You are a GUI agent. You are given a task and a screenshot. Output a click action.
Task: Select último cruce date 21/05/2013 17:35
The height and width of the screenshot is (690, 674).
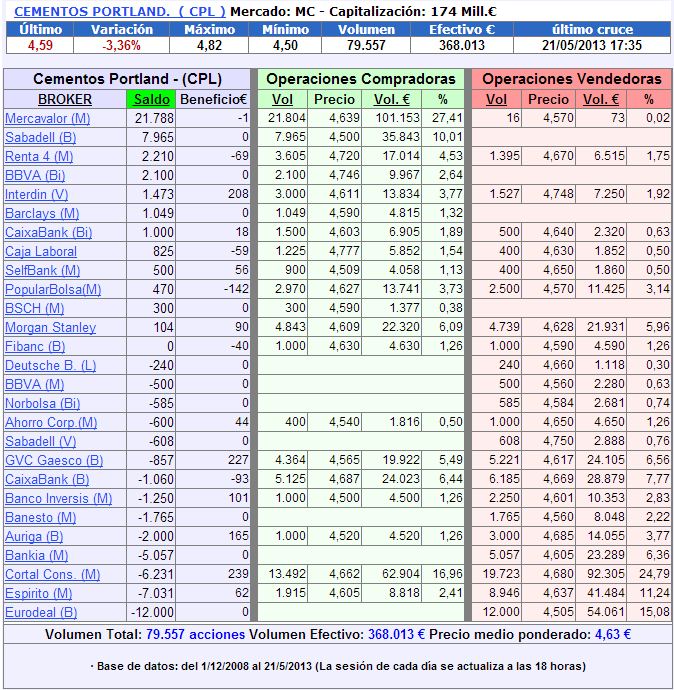pyautogui.click(x=592, y=45)
